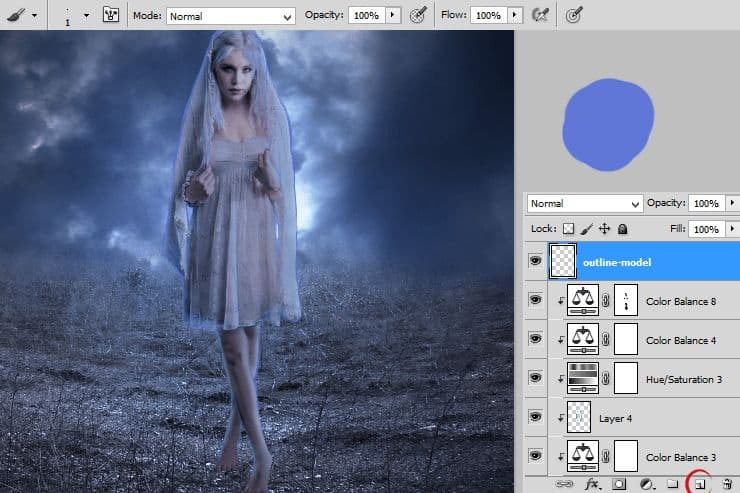
Task: Add a layer mask
Action: tap(620, 484)
